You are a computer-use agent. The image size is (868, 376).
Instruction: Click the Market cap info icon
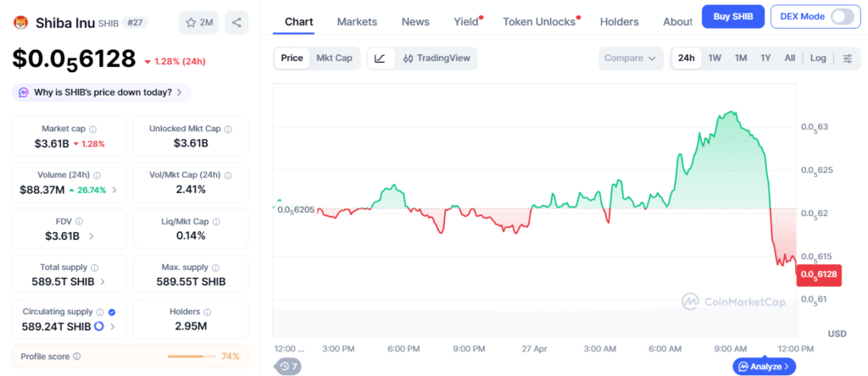coord(92,129)
